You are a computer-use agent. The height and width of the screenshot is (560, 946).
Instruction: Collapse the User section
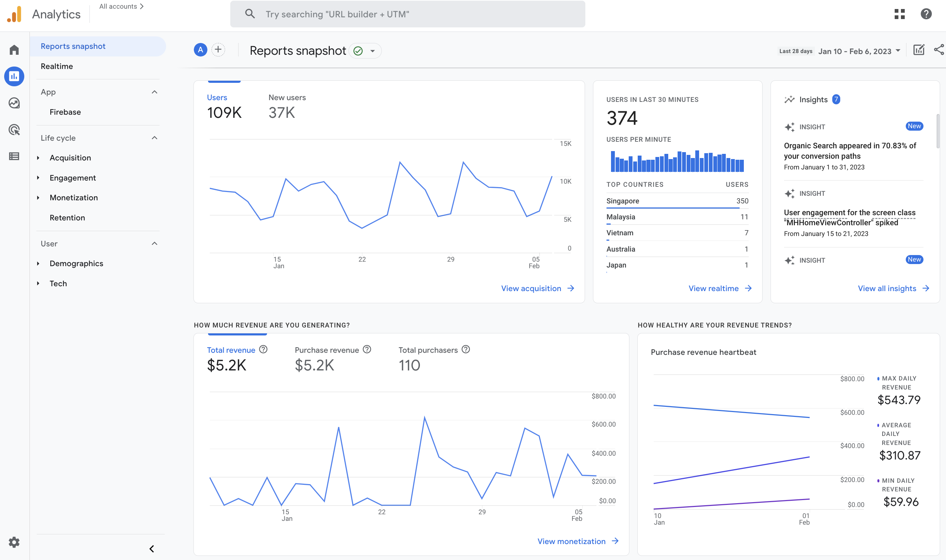click(154, 243)
